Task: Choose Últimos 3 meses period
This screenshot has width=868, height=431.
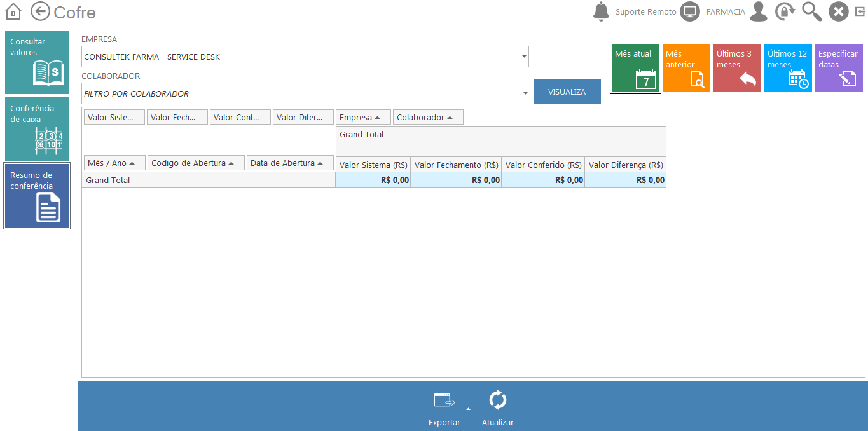Action: [x=737, y=68]
